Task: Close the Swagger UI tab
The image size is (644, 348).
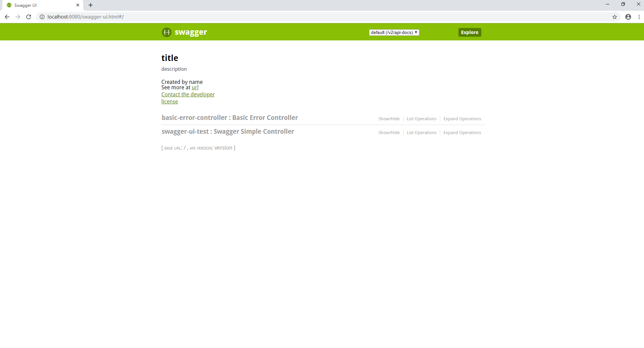Action: point(78,5)
